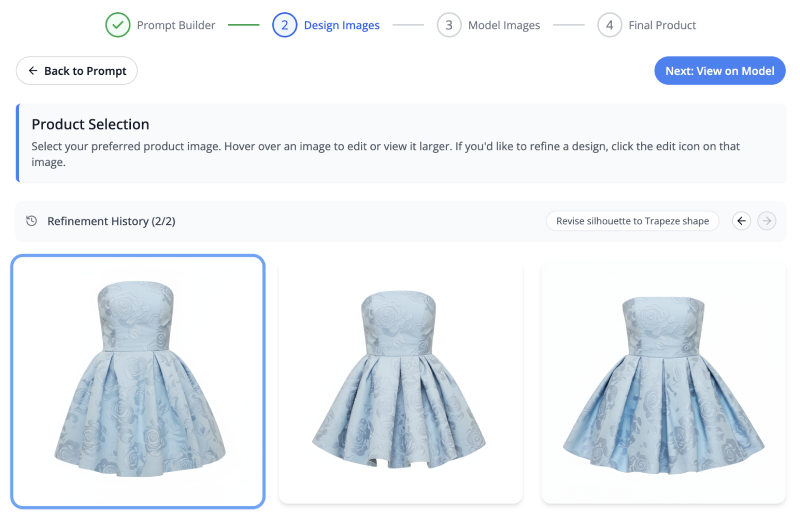Click the Refinement History clock icon

(x=31, y=221)
